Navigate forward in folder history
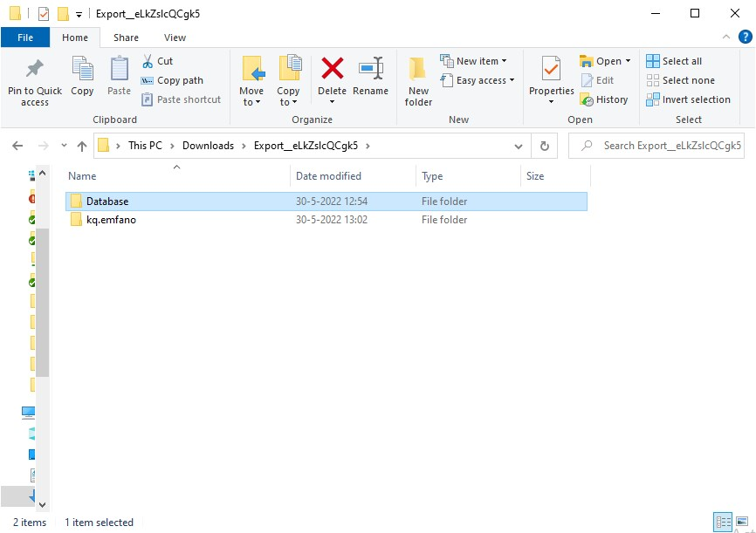 [44, 146]
